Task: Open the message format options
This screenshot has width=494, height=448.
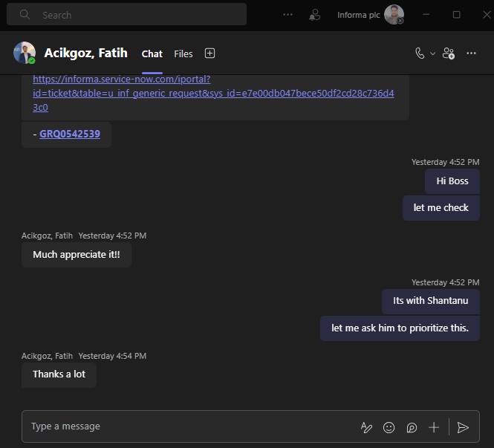Action: point(366,427)
